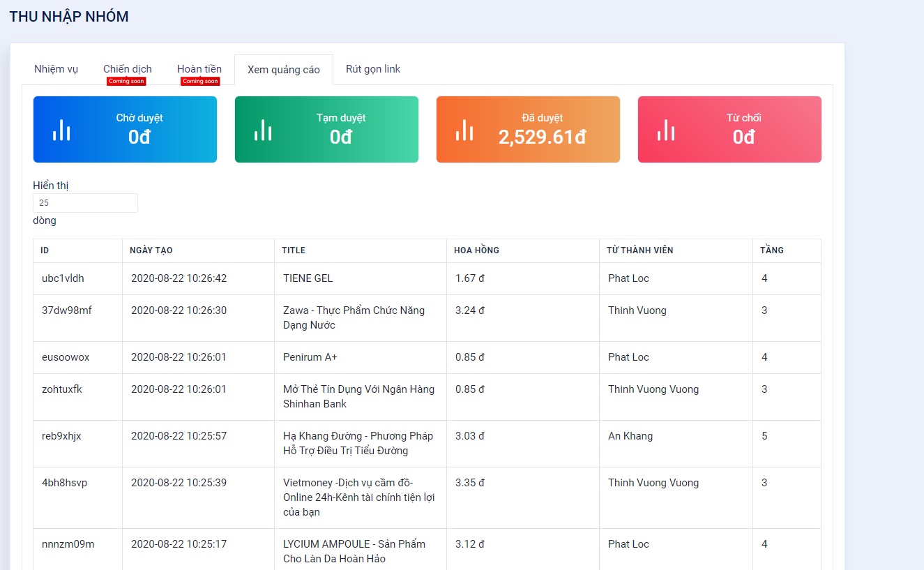Click the Chờ duyệt 0đ value

(139, 137)
